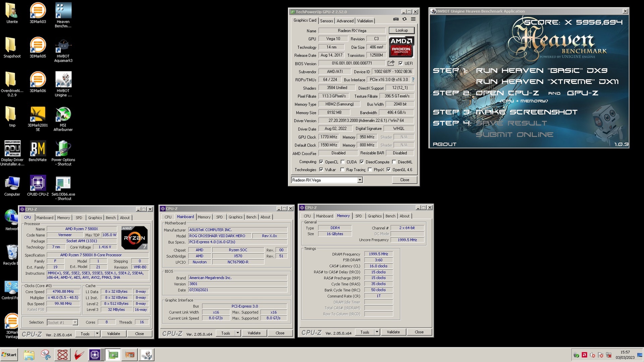644x362 pixels.
Task: Open the 3DMark03 desktop shortcut
Action: coord(38,13)
